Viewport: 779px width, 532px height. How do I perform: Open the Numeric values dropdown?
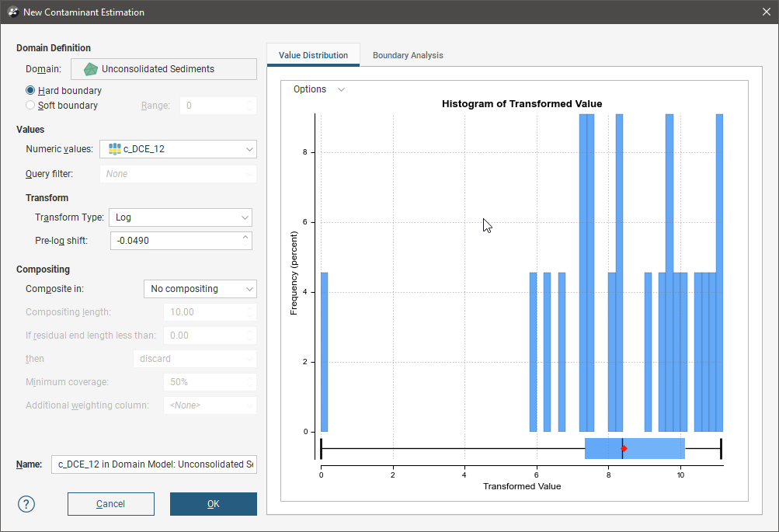249,149
